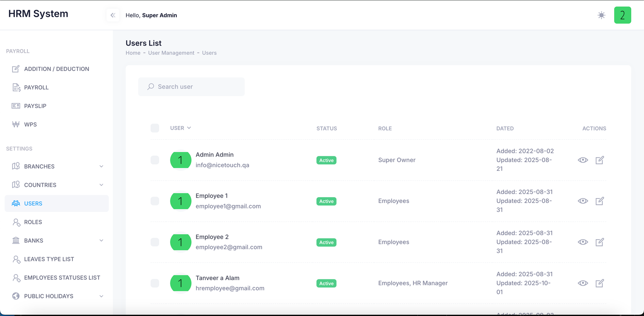Click the edit icon for Employee 1
Image resolution: width=644 pixels, height=316 pixels.
pos(599,201)
